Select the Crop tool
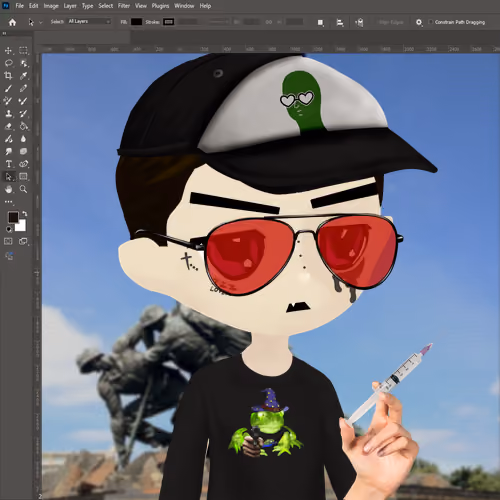The image size is (500, 500). pyautogui.click(x=8, y=76)
